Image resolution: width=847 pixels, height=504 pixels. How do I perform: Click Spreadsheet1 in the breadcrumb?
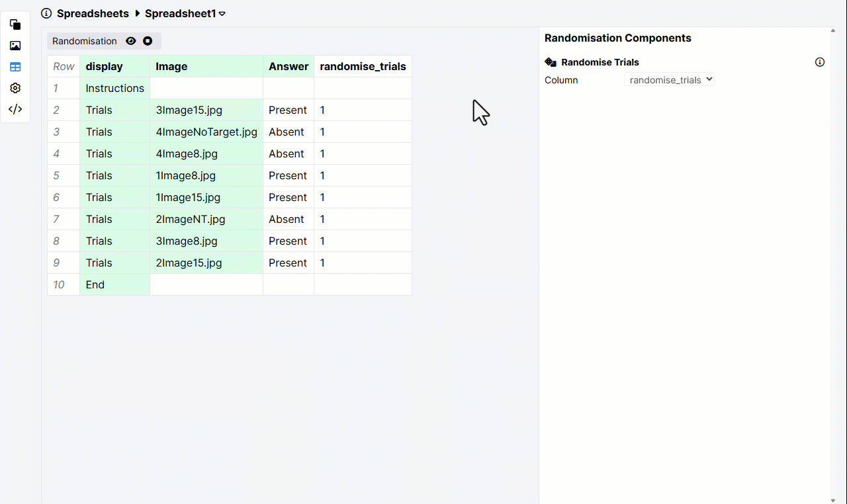click(x=181, y=13)
